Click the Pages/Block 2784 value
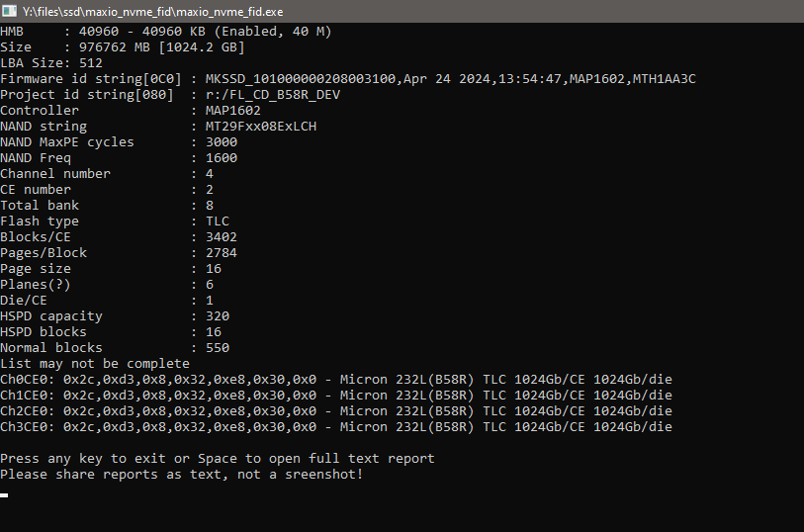804x532 pixels. pyautogui.click(x=222, y=253)
